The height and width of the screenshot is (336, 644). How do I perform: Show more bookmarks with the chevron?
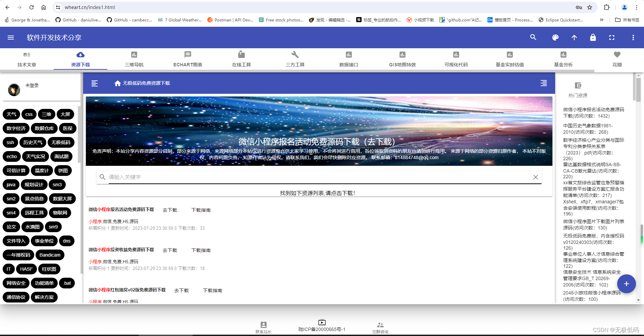602,20
